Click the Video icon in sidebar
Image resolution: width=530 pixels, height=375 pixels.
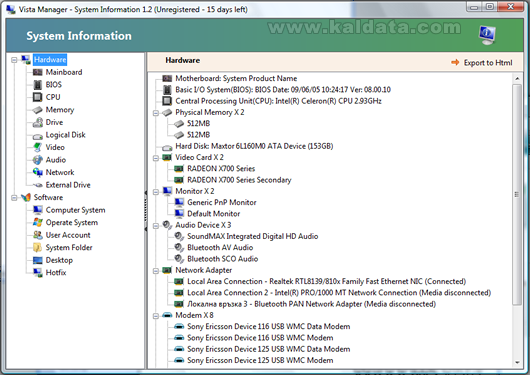[x=37, y=147]
